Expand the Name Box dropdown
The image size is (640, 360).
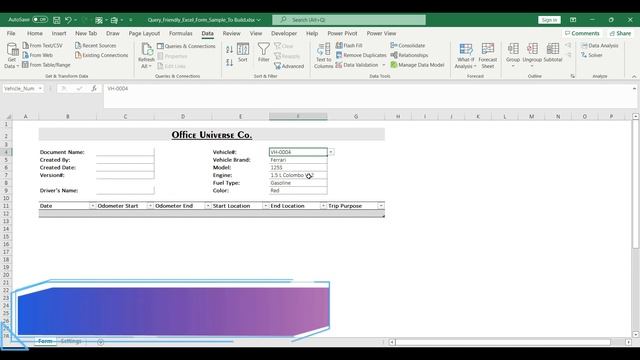coord(40,88)
